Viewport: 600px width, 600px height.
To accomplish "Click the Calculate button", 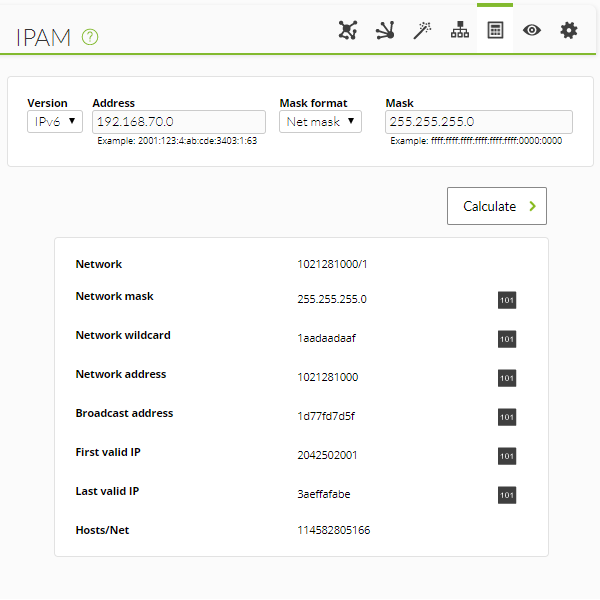I will point(497,206).
